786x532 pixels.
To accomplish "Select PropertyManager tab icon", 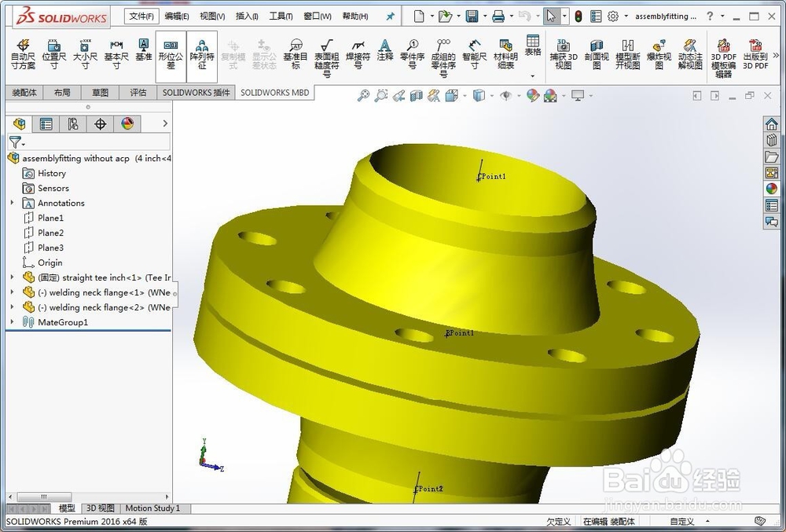I will click(x=46, y=123).
